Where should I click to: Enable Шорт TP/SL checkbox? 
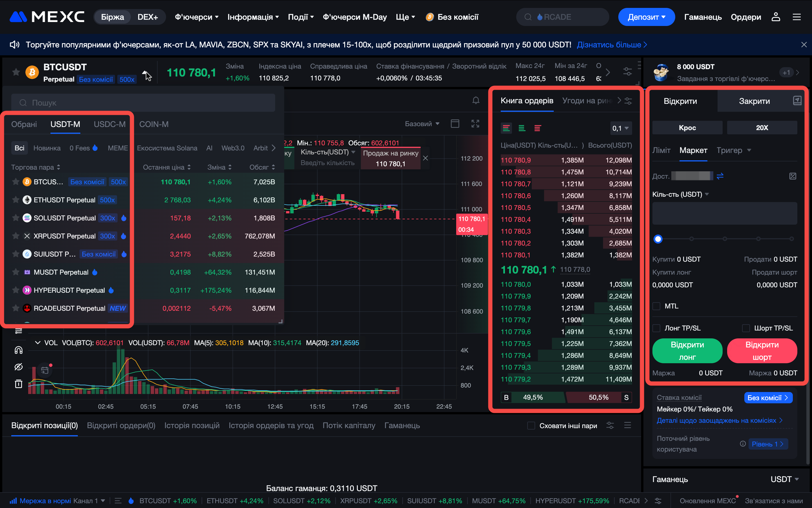[x=745, y=328]
